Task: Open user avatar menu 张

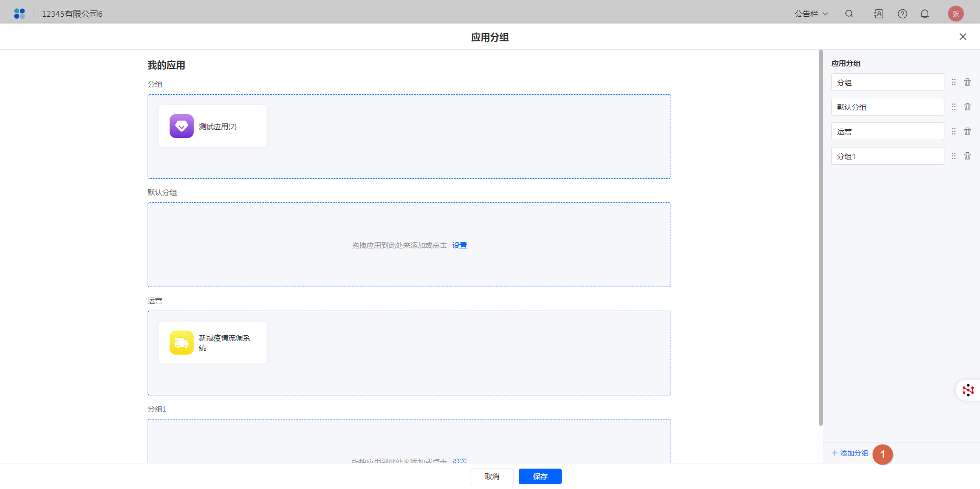Action: coord(956,14)
